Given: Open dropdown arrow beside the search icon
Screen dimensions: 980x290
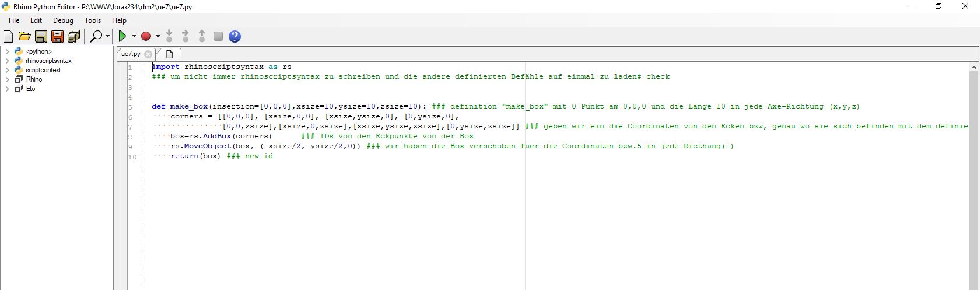Looking at the screenshot, I should pos(108,36).
